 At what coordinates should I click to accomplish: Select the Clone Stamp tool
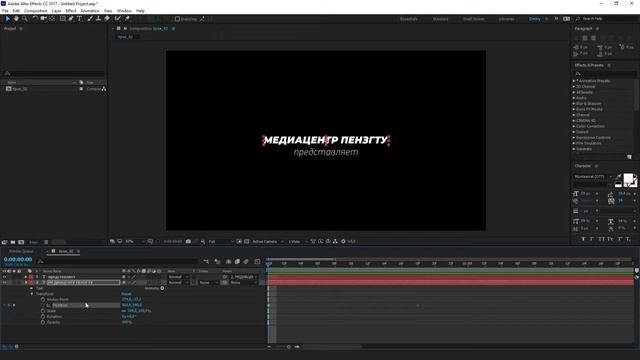pos(98,18)
